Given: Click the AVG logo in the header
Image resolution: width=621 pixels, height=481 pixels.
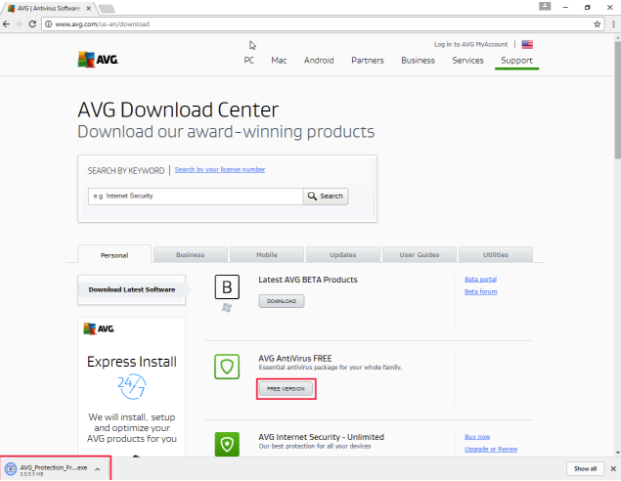Looking at the screenshot, I should tap(98, 60).
